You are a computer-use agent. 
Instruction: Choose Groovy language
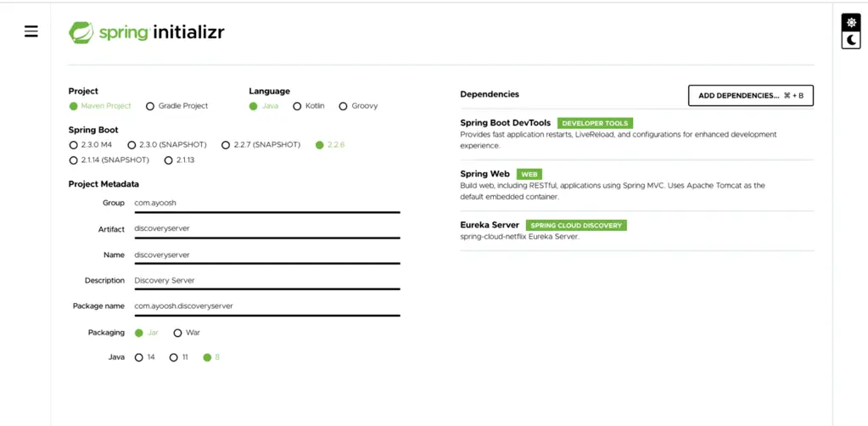tap(359, 106)
